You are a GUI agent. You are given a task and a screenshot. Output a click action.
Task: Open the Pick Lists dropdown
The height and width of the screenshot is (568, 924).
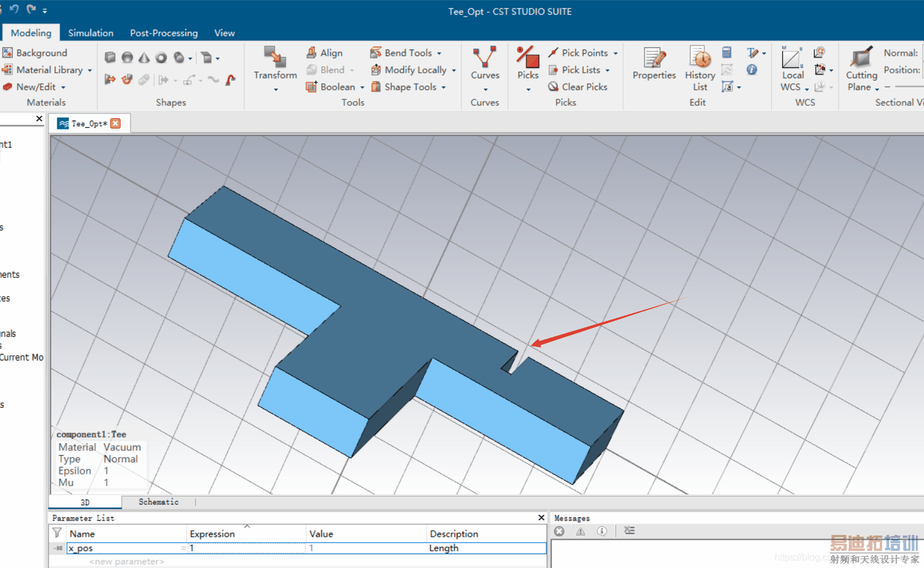(607, 70)
